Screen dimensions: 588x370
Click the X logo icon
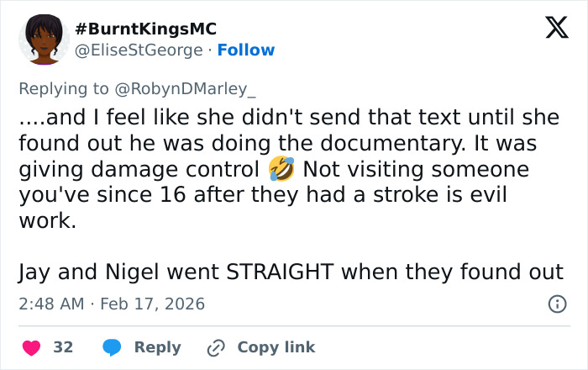[x=556, y=29]
